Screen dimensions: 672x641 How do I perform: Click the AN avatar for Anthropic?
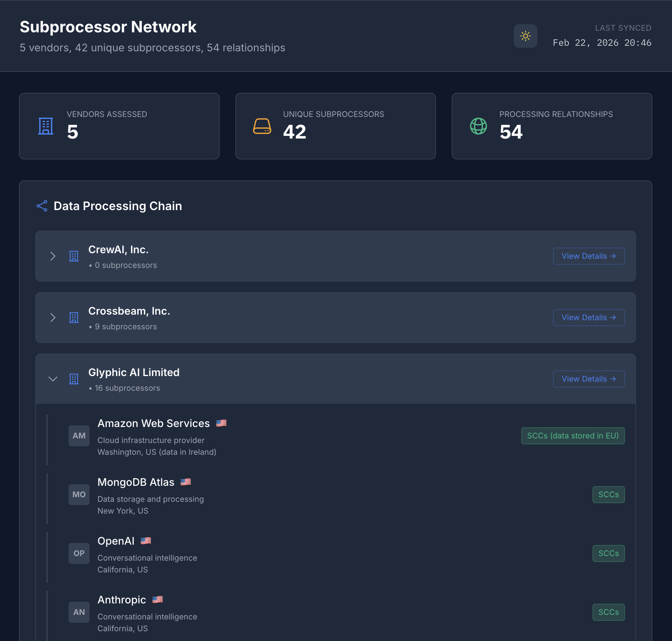pyautogui.click(x=79, y=612)
